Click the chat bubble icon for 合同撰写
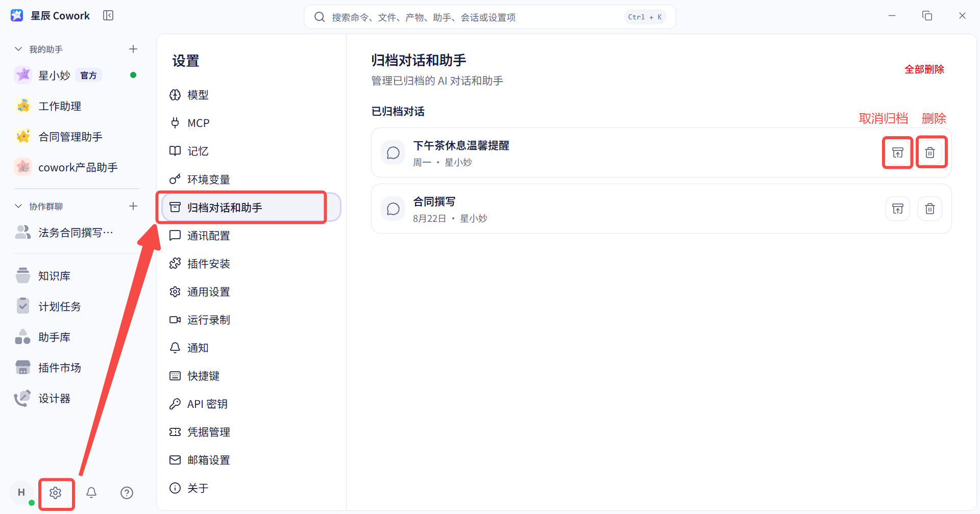980x514 pixels. click(393, 209)
